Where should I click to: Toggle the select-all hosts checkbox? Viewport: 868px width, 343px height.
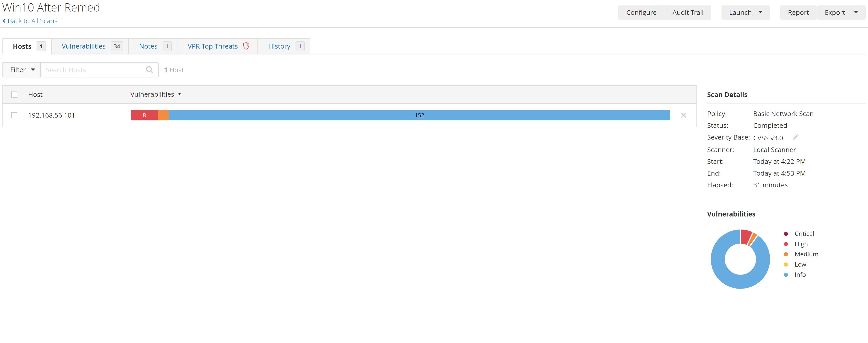(14, 94)
